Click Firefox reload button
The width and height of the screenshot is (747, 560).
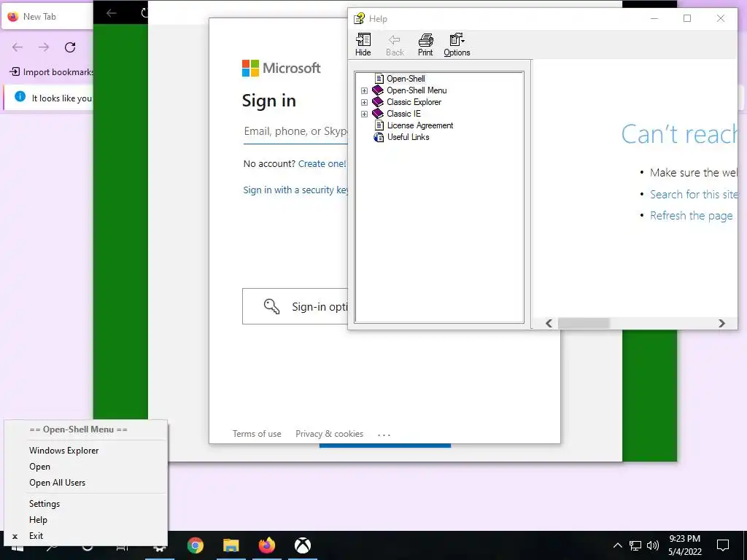coord(70,47)
